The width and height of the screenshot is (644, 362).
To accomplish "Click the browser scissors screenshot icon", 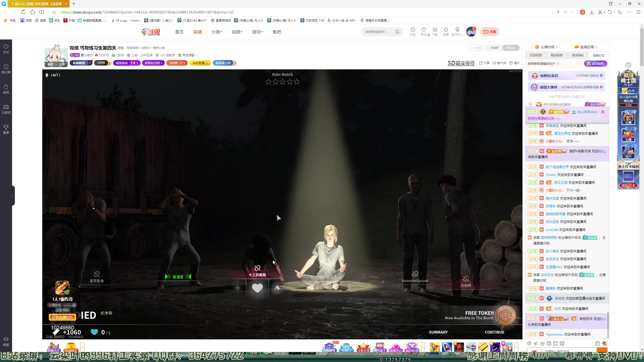I will [600, 12].
